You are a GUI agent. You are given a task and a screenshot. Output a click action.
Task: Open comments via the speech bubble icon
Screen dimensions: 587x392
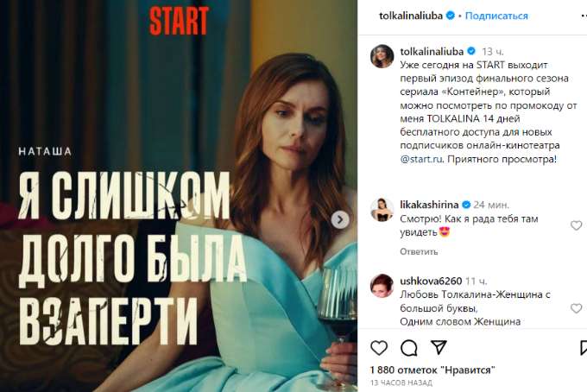coord(409,348)
